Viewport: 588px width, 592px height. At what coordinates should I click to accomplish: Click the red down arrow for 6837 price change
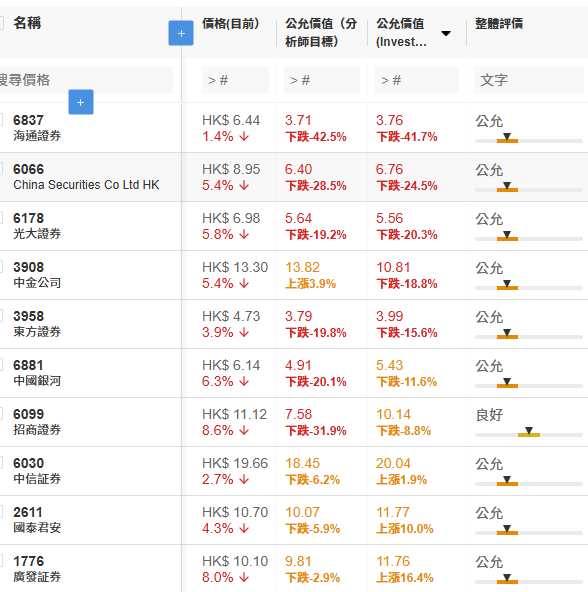click(244, 136)
